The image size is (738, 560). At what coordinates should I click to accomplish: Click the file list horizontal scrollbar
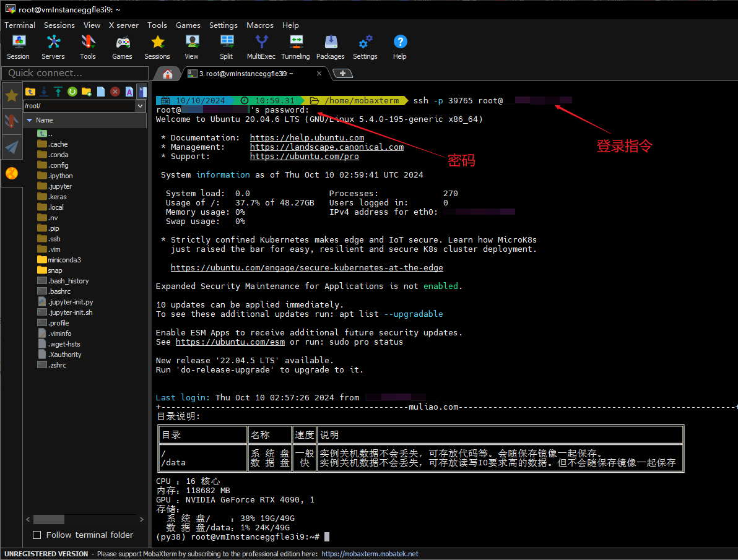(49, 519)
